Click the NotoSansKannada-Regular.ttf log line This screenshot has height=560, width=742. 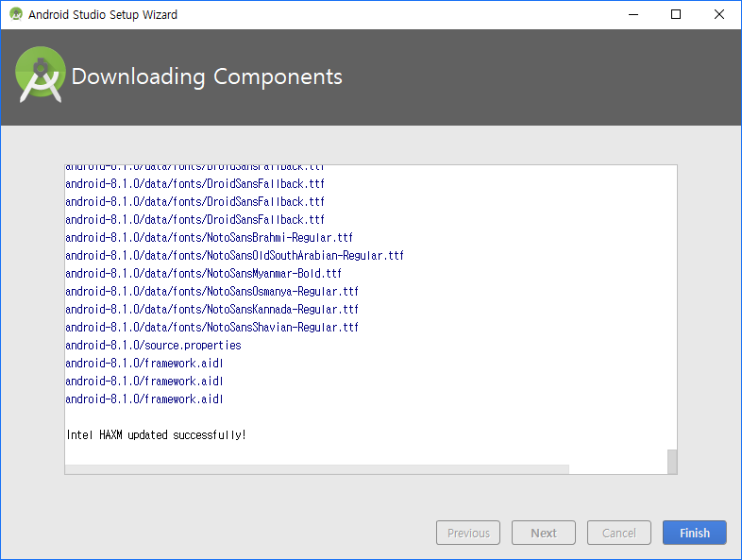point(212,309)
